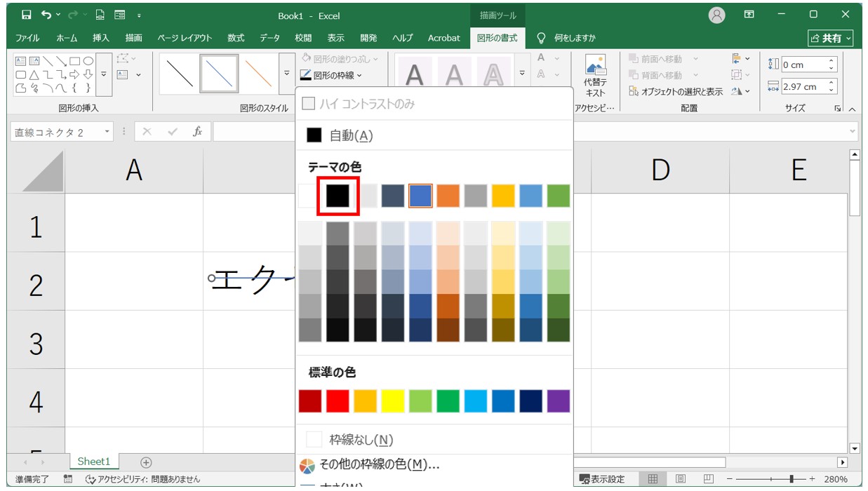Click the zoom slider handle

click(792, 479)
